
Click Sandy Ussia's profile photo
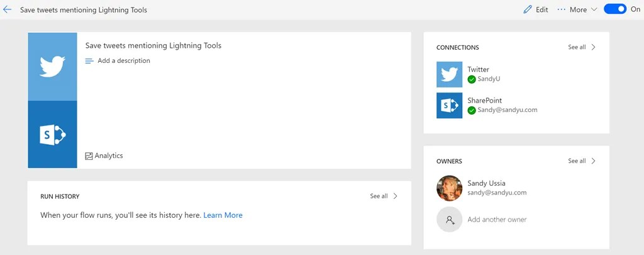pyautogui.click(x=449, y=188)
